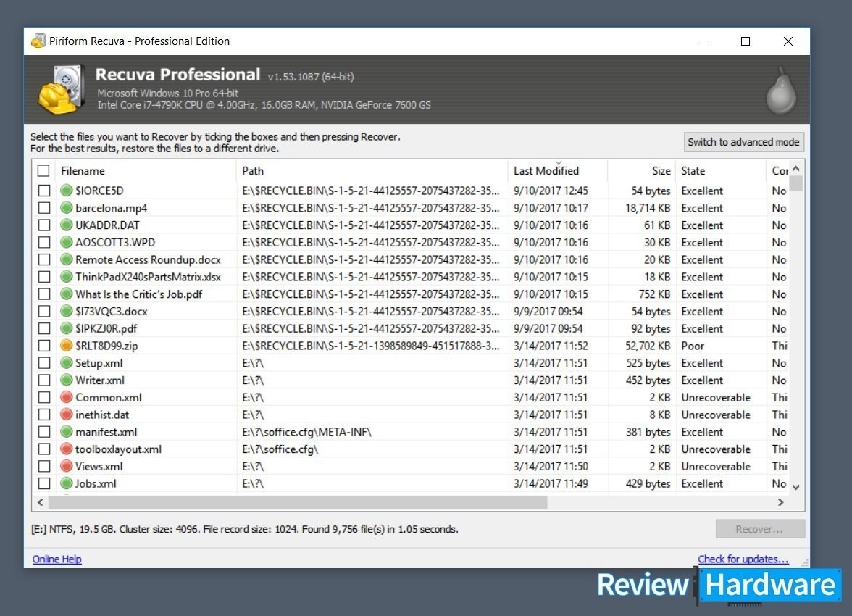The width and height of the screenshot is (852, 616).
Task: Click the horizontal scrollbar right arrow
Action: point(781,502)
